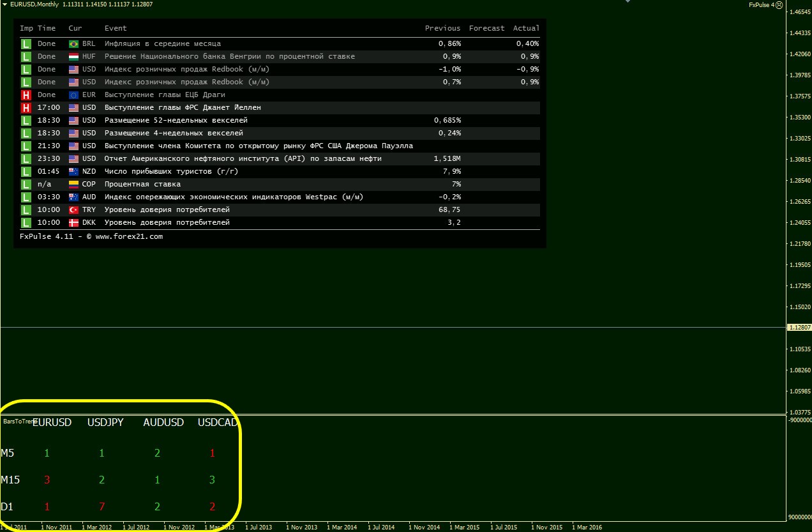Click the Redbook row's previous value 0,7%
The image size is (812, 532).
[x=452, y=82]
